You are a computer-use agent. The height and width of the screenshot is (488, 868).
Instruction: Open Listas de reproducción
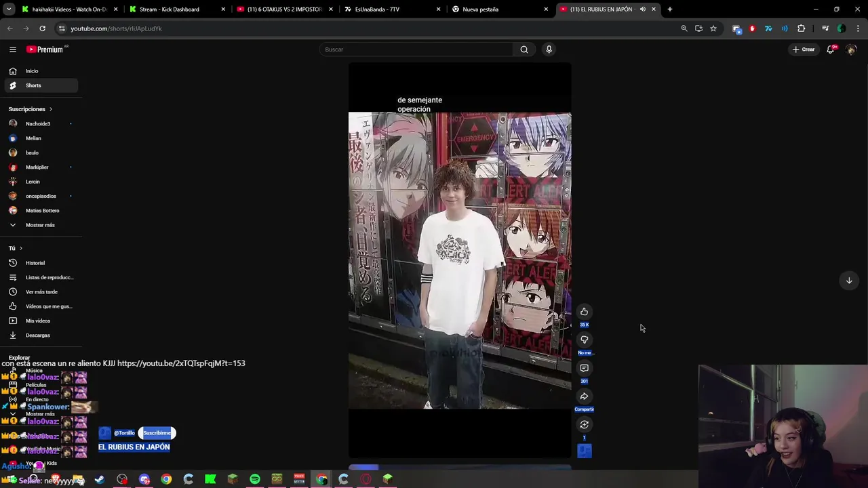41,278
